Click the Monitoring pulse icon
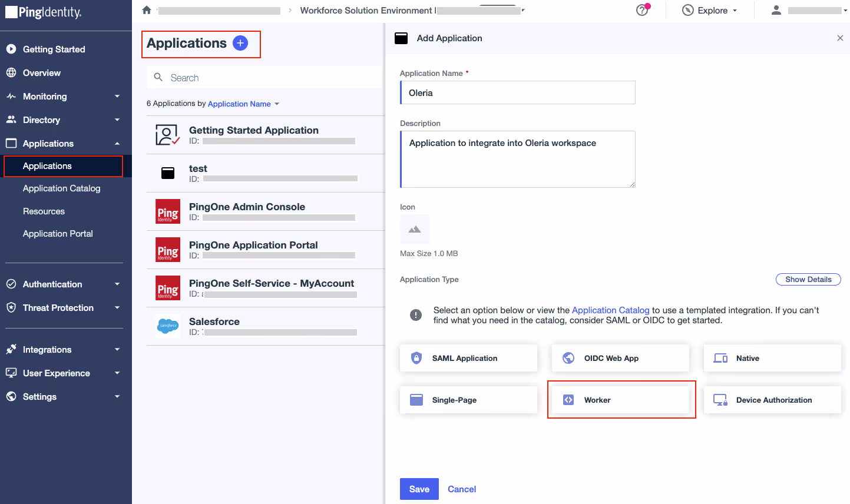This screenshot has height=504, width=850. click(x=11, y=96)
